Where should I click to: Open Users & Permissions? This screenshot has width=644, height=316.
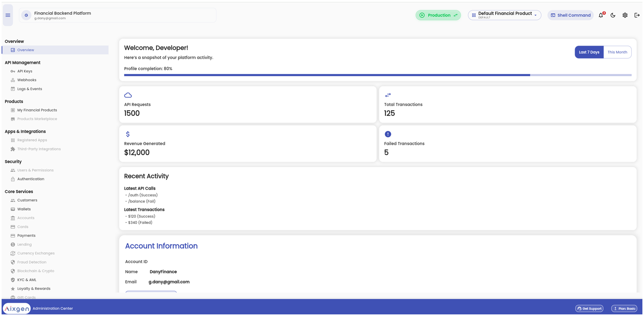click(35, 170)
